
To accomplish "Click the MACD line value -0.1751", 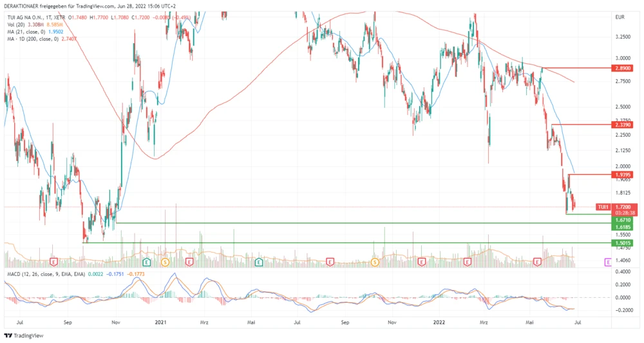I will click(115, 274).
